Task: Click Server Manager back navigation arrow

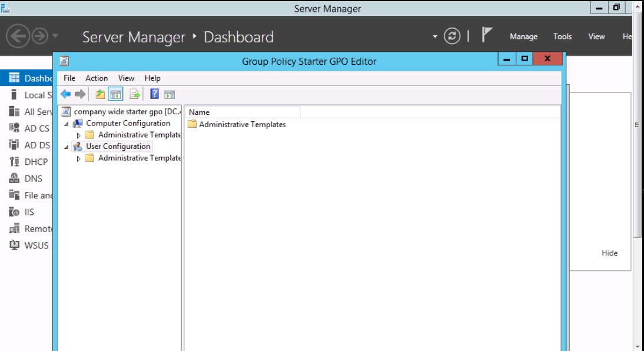Action: pos(18,36)
